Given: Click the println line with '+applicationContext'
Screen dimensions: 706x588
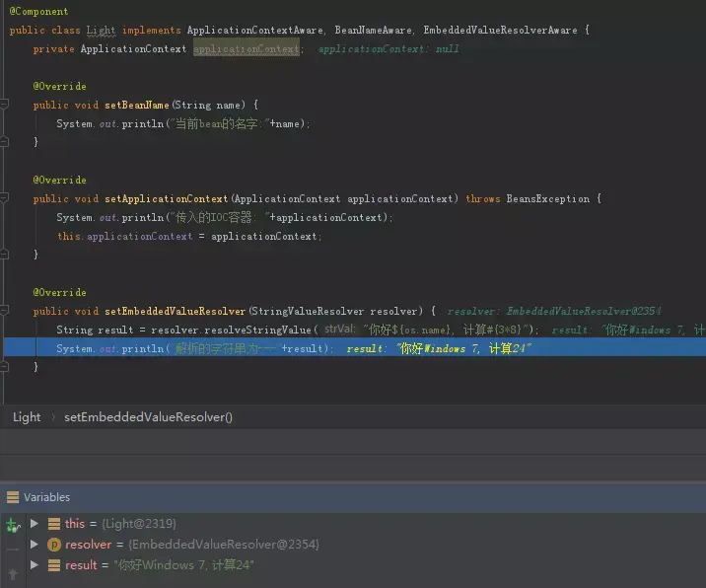Looking at the screenshot, I should 224,217.
